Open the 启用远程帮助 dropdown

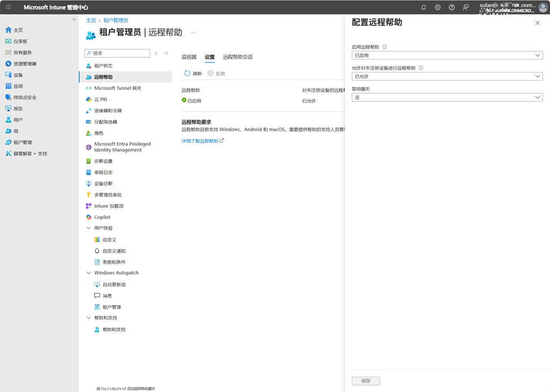tap(447, 55)
